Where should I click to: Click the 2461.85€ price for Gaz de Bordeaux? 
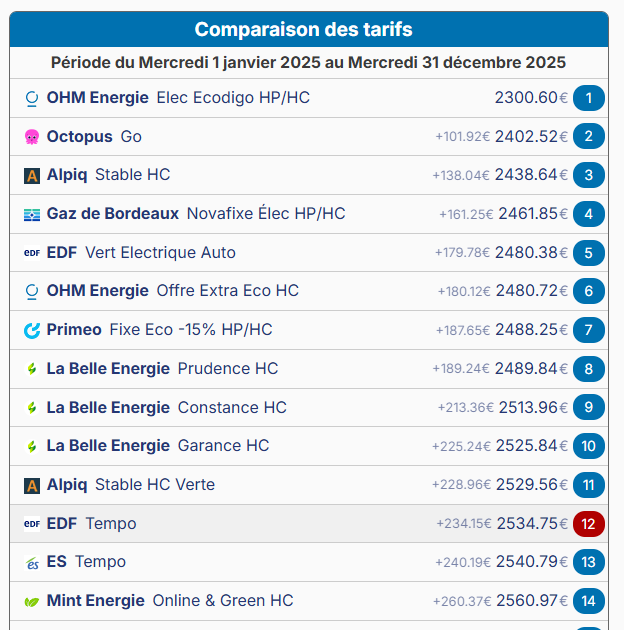coord(533,214)
